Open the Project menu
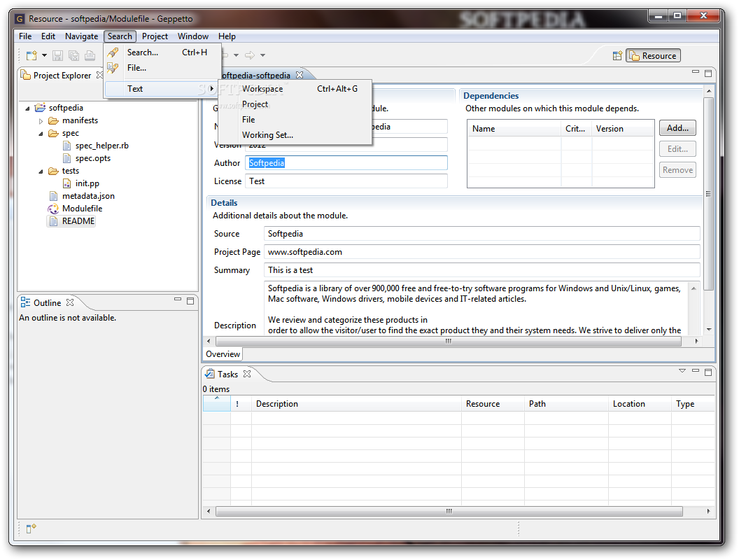This screenshot has width=739, height=560. 155,36
